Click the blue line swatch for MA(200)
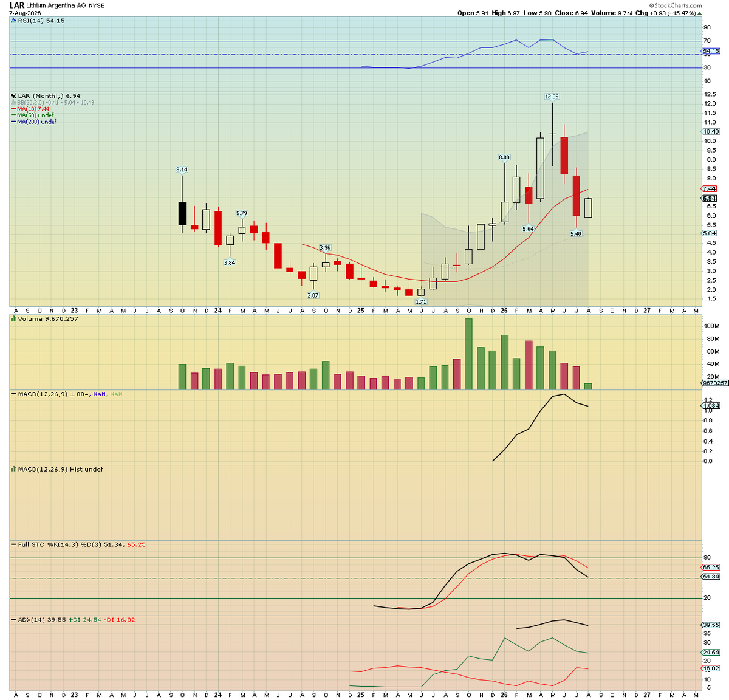This screenshot has width=729, height=700. click(x=14, y=122)
